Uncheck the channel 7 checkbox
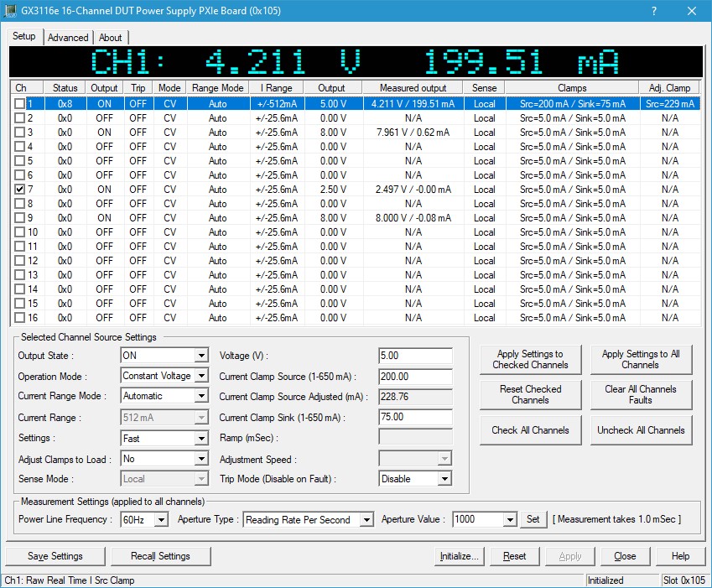Viewport: 712px width, 588px height. (20, 190)
